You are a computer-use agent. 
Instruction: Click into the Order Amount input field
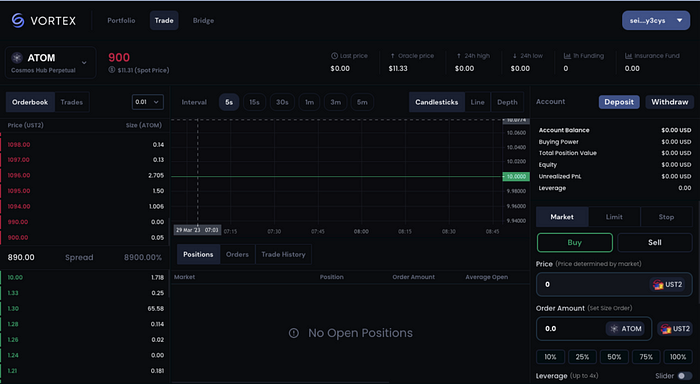pyautogui.click(x=594, y=329)
